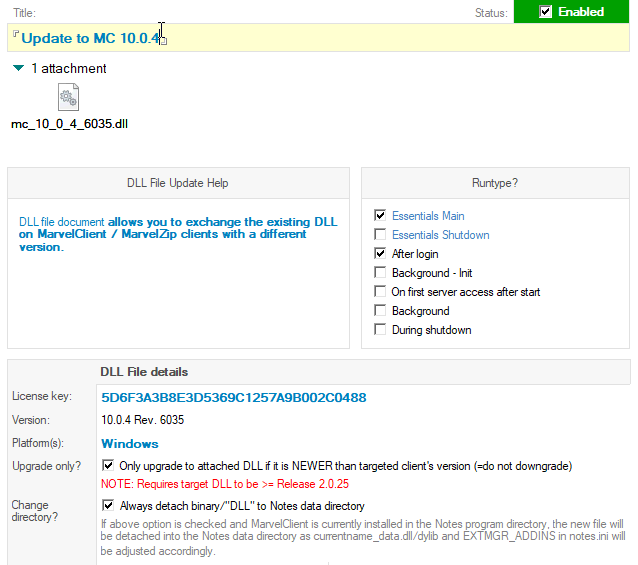This screenshot has height=565, width=638.
Task: Click the version text '10.0.4 Rev. 6035'
Action: pyautogui.click(x=142, y=420)
